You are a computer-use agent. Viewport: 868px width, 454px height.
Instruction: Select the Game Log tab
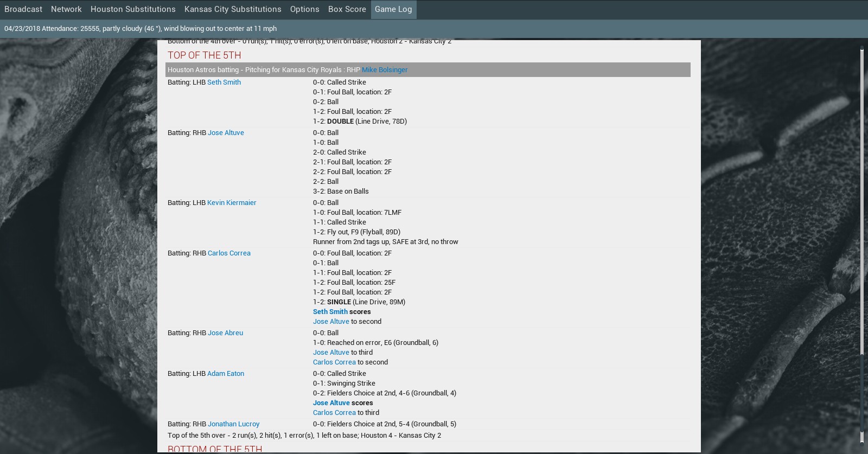click(x=393, y=9)
